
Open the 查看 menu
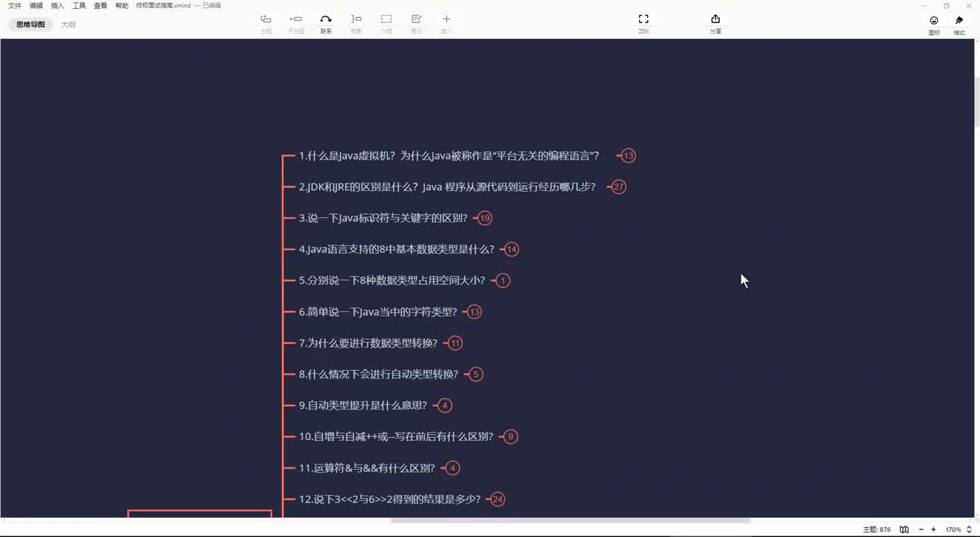pyautogui.click(x=101, y=5)
